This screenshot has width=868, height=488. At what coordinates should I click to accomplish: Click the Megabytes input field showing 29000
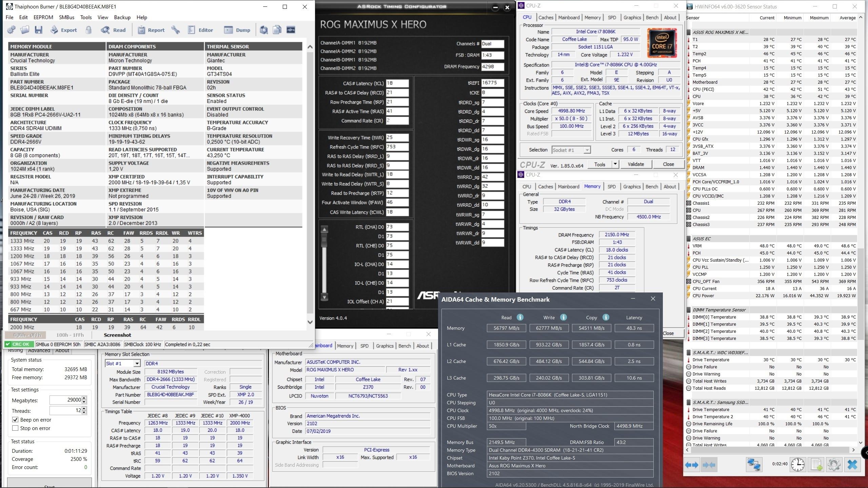pyautogui.click(x=65, y=400)
